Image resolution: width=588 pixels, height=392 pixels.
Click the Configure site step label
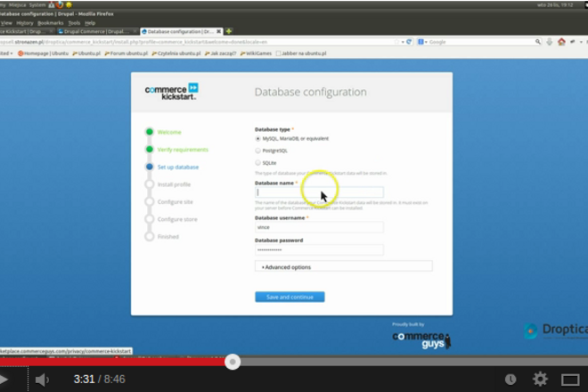[176, 202]
